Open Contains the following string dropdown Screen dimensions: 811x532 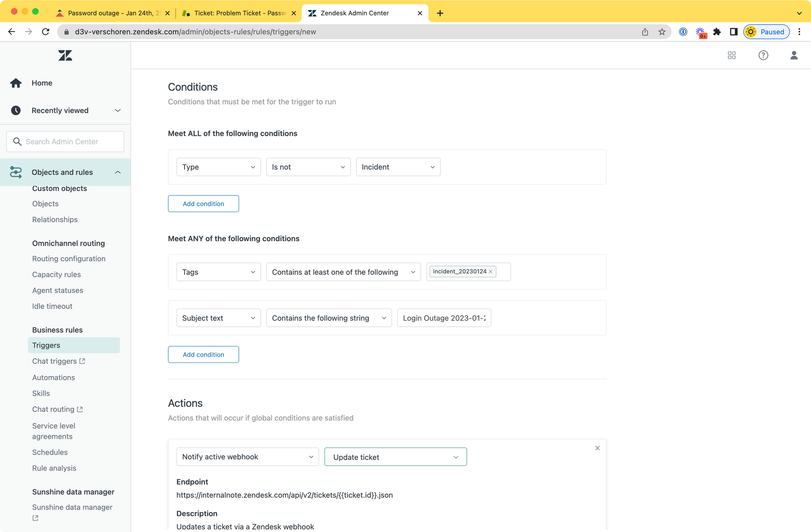click(x=328, y=318)
